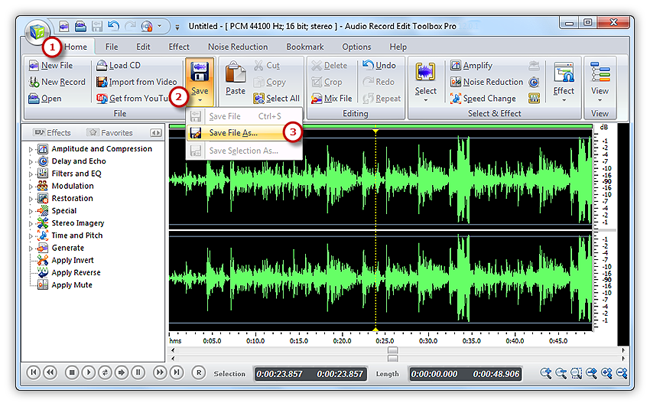Open the Save dropdown arrow
The image size is (650, 406).
[x=200, y=100]
